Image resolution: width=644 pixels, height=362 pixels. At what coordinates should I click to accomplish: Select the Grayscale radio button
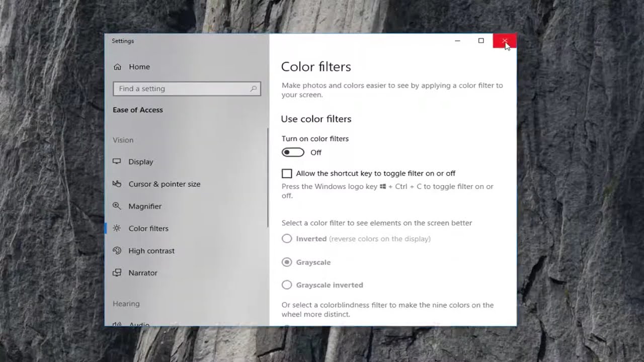[x=287, y=262]
